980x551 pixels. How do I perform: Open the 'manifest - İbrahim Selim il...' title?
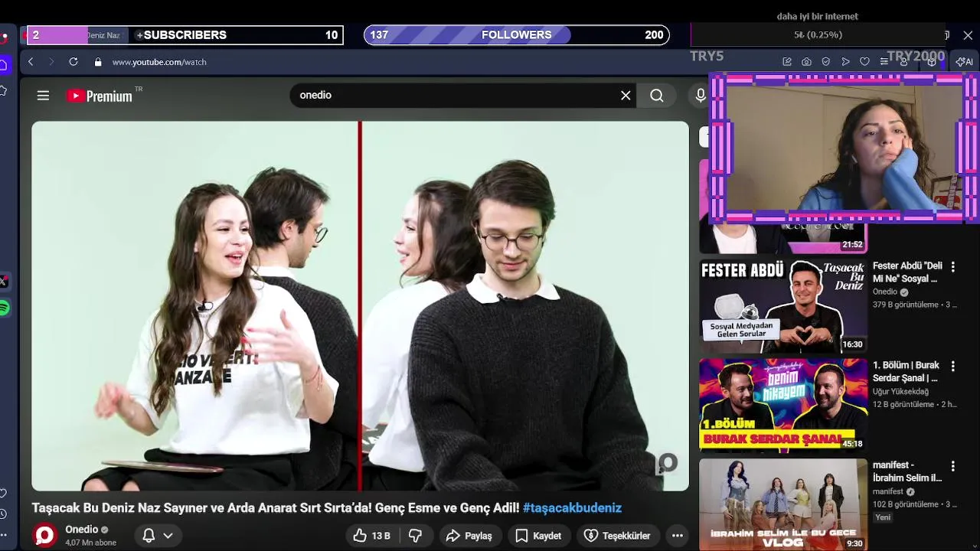(907, 471)
